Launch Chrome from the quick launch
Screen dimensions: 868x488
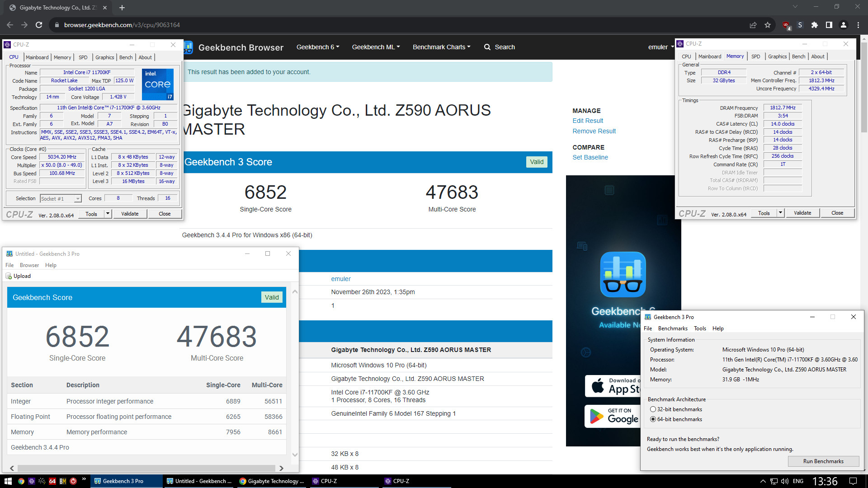(21, 481)
